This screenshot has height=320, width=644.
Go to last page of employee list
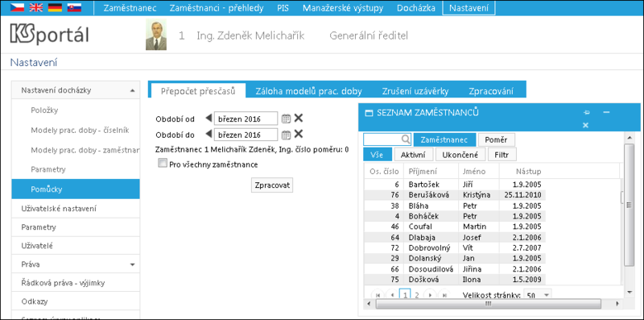(444, 295)
